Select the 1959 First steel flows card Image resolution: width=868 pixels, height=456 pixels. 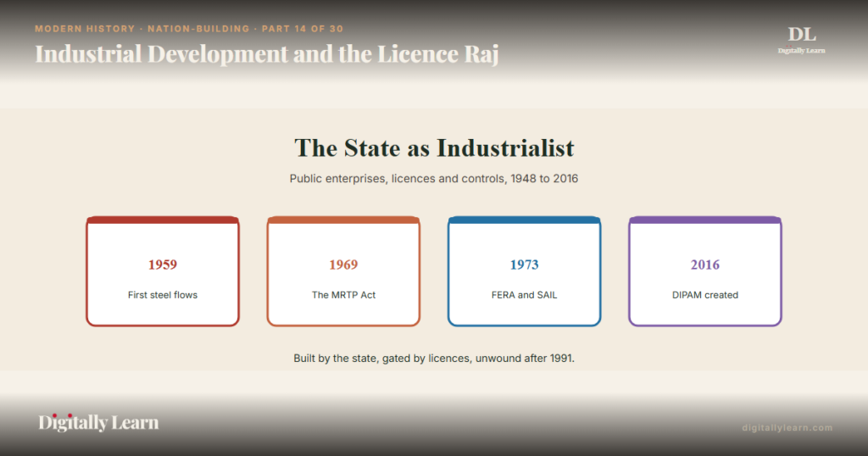[163, 271]
